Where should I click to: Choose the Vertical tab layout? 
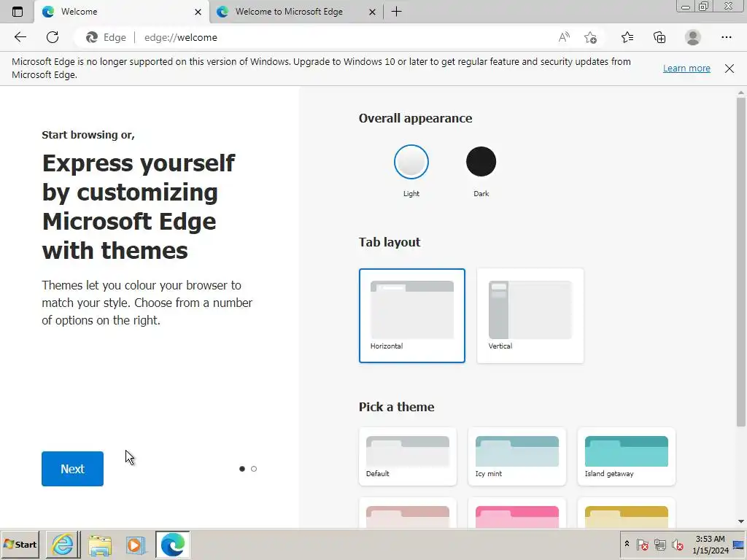(530, 316)
